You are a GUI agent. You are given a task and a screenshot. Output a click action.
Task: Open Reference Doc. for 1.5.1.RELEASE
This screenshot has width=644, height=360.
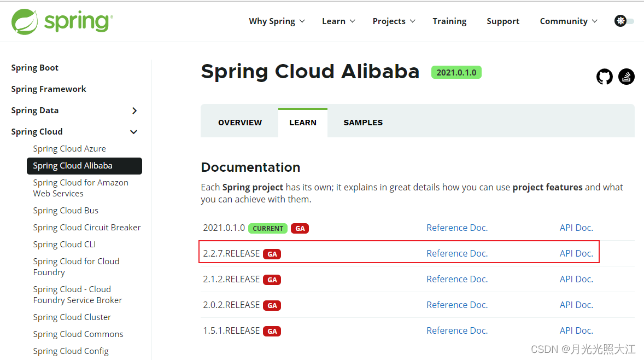[457, 330]
